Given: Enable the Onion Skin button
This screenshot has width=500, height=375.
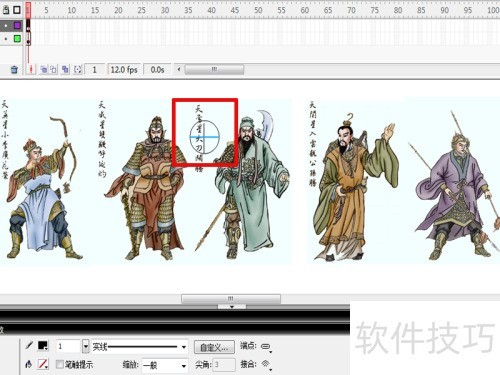Looking at the screenshot, I should pos(44,70).
